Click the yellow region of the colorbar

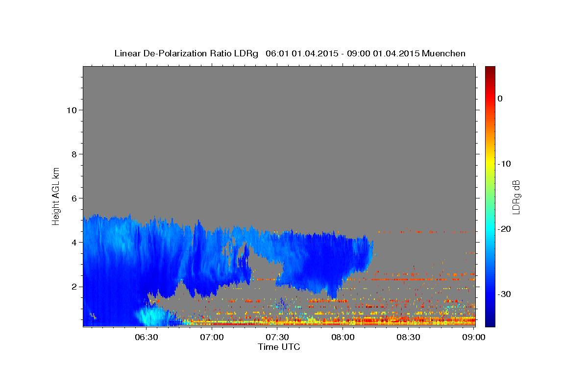point(490,164)
